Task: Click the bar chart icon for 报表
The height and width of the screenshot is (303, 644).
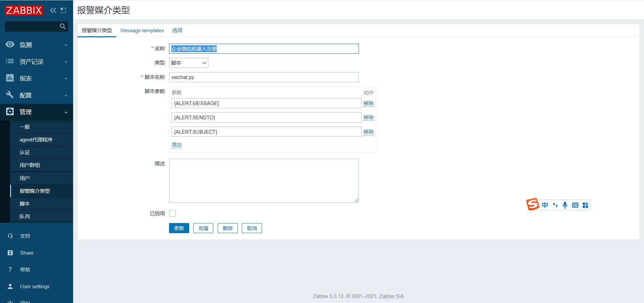Action: click(x=10, y=78)
